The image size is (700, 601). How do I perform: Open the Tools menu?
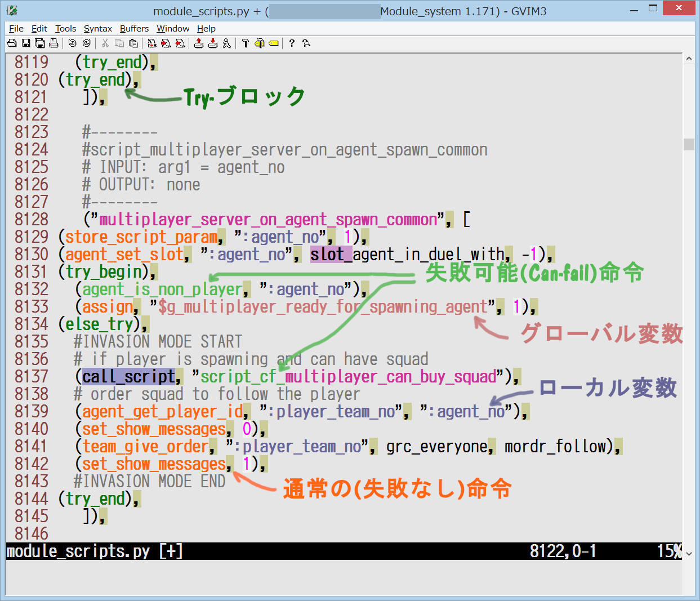[65, 29]
